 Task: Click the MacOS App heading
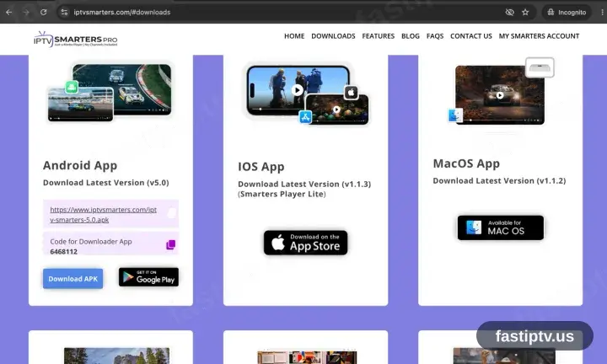(x=466, y=163)
